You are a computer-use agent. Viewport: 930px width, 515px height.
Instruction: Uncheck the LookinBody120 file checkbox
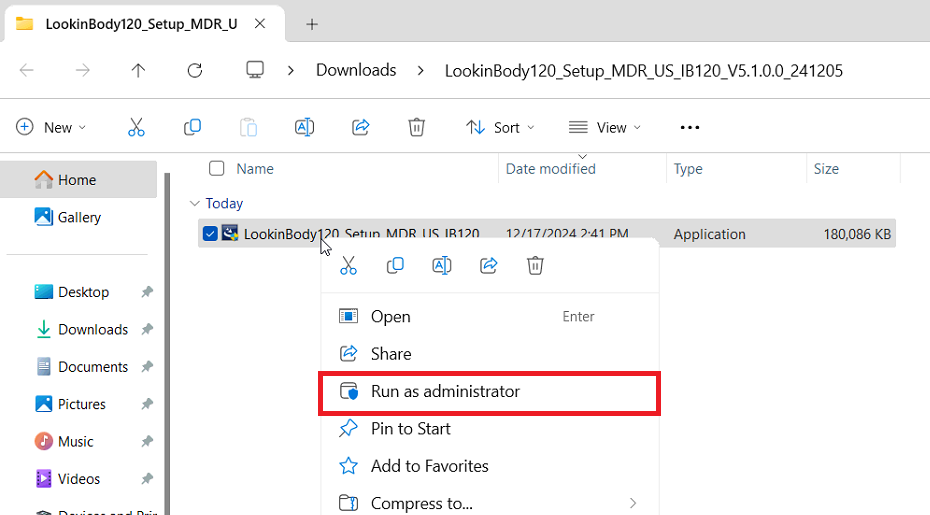point(210,234)
